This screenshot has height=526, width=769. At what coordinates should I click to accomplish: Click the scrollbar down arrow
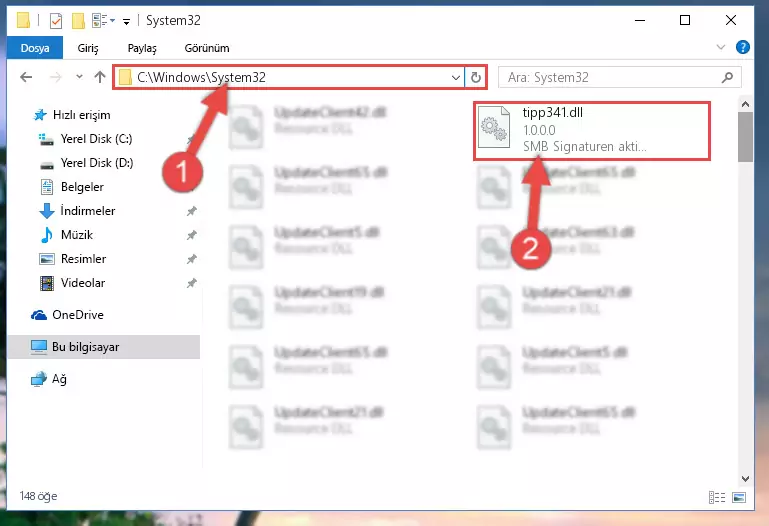[745, 478]
